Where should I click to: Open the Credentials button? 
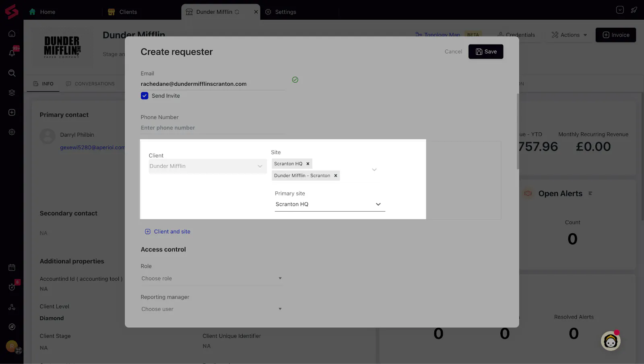[516, 35]
